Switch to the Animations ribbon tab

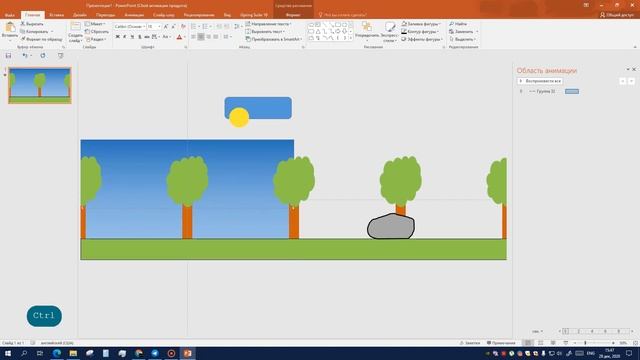click(134, 15)
